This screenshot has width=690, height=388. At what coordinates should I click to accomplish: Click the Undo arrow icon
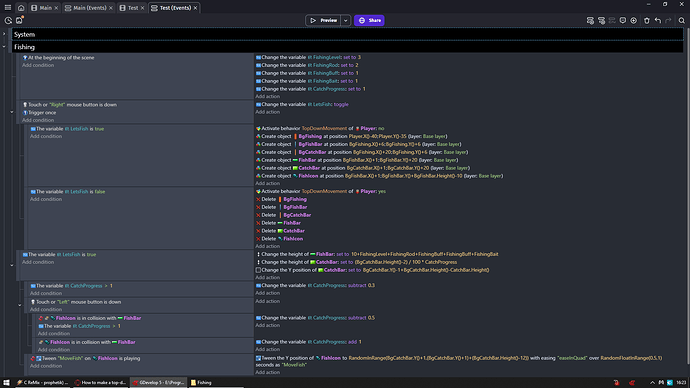[x=658, y=20]
